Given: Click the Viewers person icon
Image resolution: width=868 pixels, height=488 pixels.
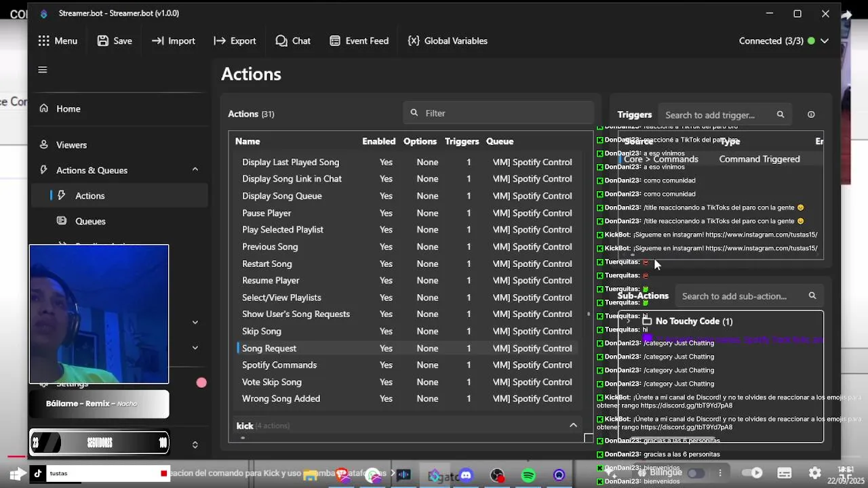Looking at the screenshot, I should pyautogui.click(x=44, y=144).
